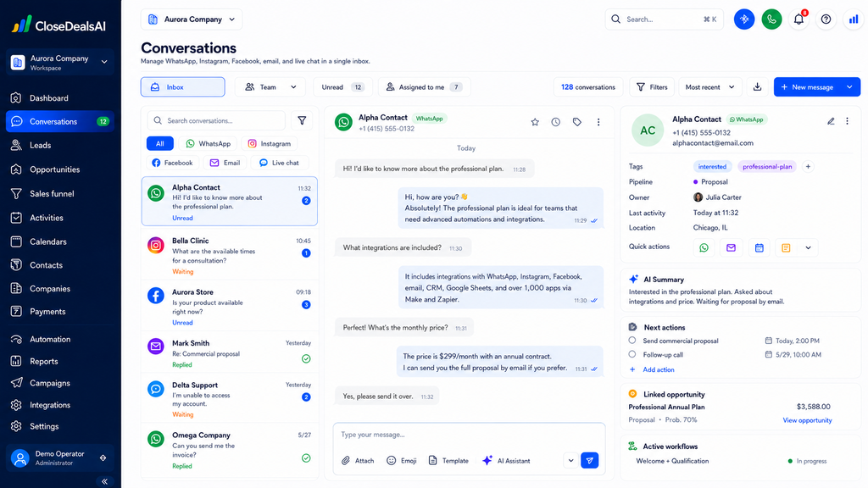Image resolution: width=868 pixels, height=488 pixels.
Task: Open Sales funnel in sidebar
Action: 60,194
